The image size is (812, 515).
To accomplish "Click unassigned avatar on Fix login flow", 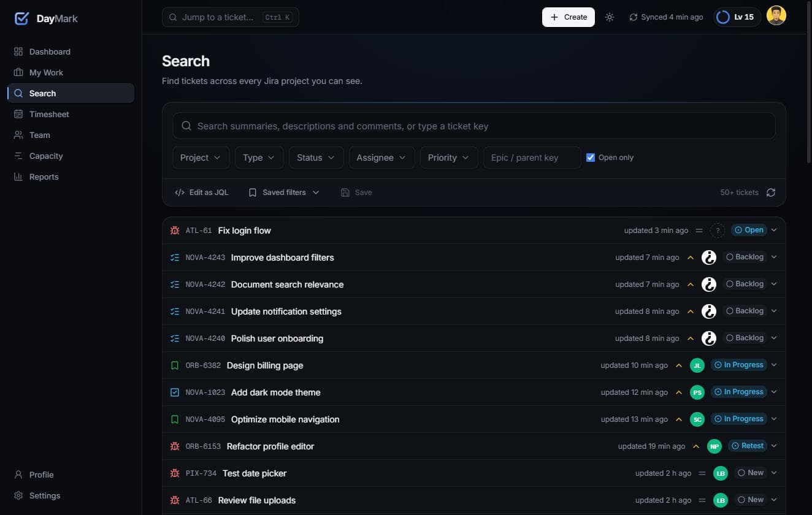I will 718,231.
